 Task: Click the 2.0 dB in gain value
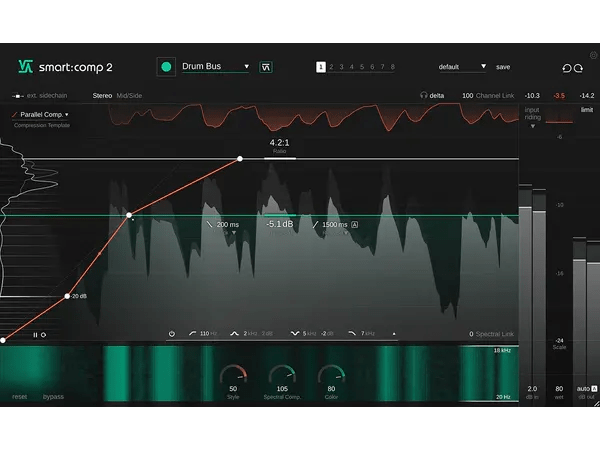click(532, 389)
